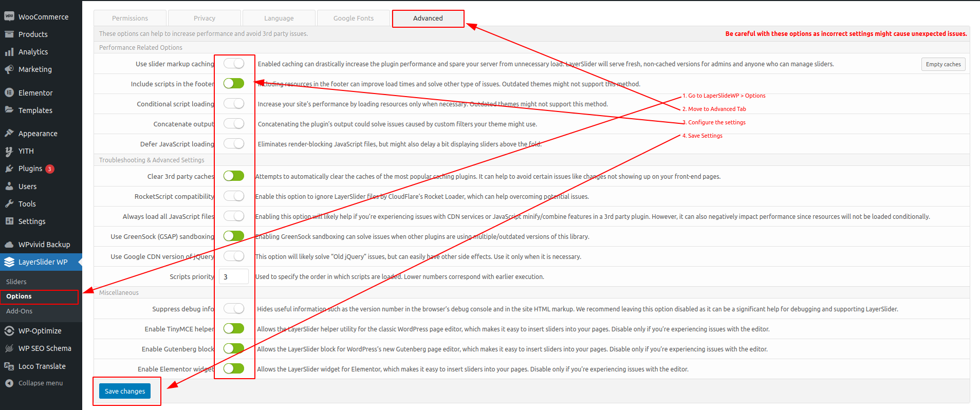Click the Collapse menu arrow icon
Image resolution: width=980 pixels, height=410 pixels.
click(x=9, y=383)
